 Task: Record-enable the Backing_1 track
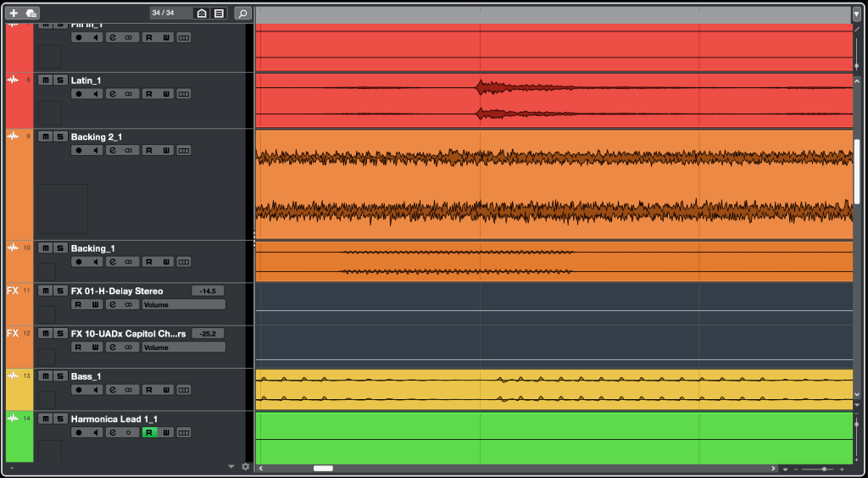pos(79,262)
